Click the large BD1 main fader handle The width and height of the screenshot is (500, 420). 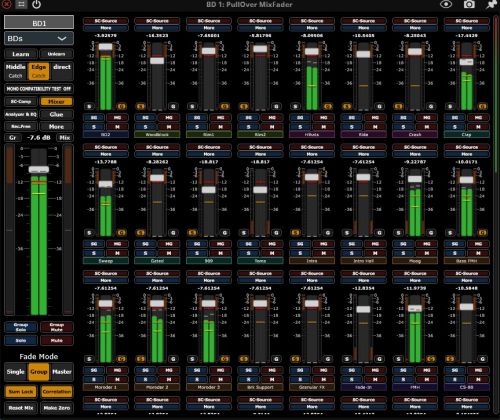point(39,169)
